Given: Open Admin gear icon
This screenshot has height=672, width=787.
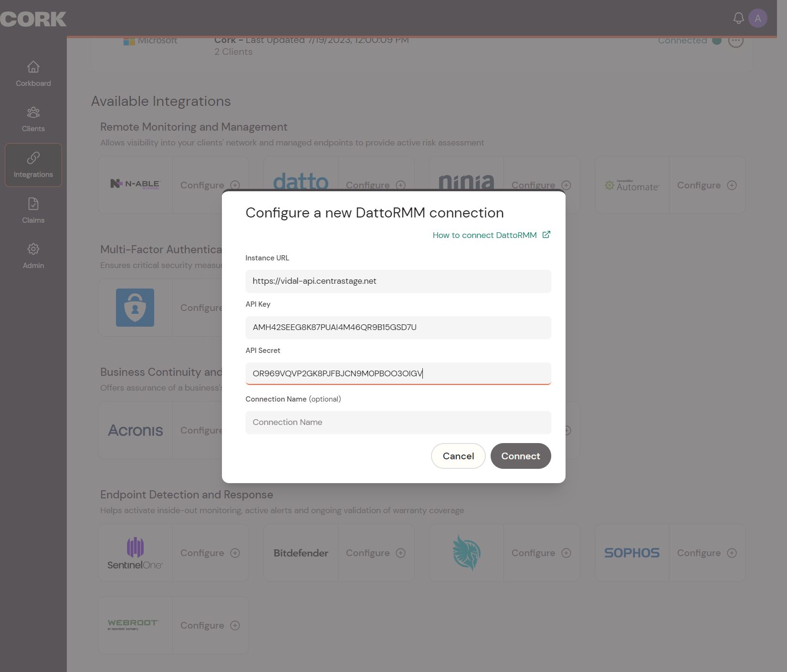Looking at the screenshot, I should 33,249.
